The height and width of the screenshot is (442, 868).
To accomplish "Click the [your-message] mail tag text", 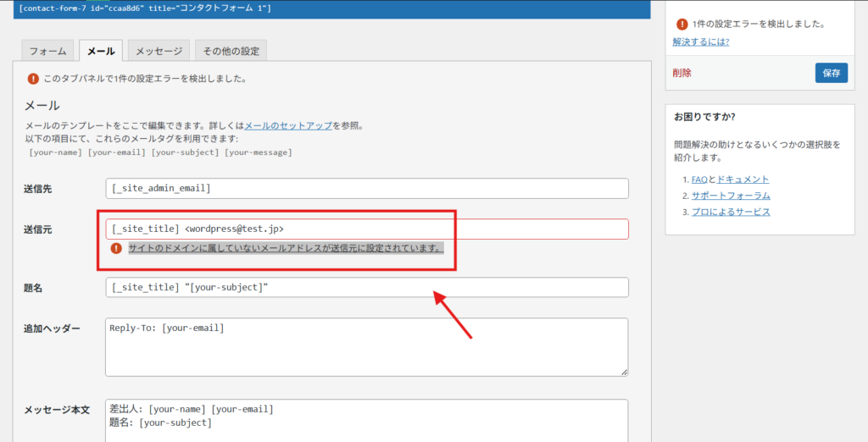I will pyautogui.click(x=259, y=152).
